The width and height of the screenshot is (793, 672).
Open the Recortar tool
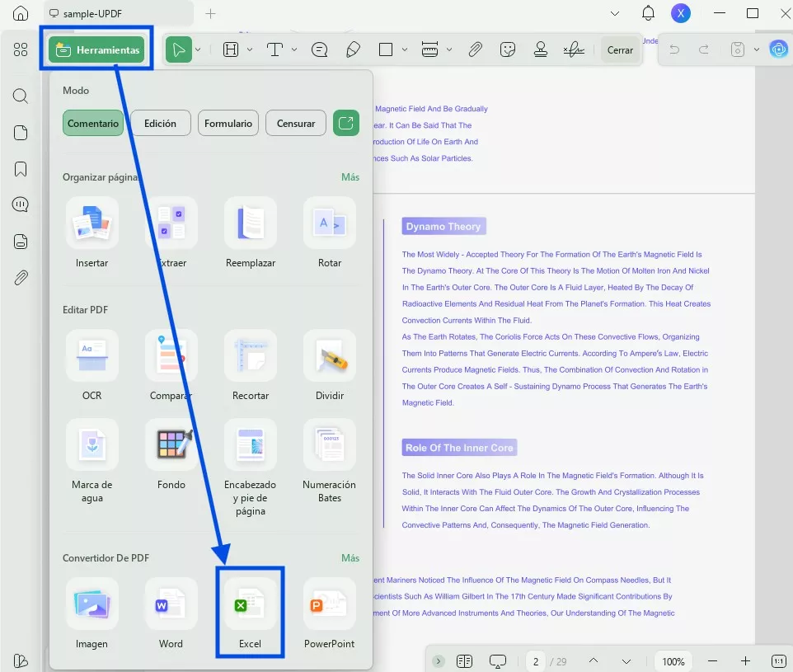(x=251, y=366)
